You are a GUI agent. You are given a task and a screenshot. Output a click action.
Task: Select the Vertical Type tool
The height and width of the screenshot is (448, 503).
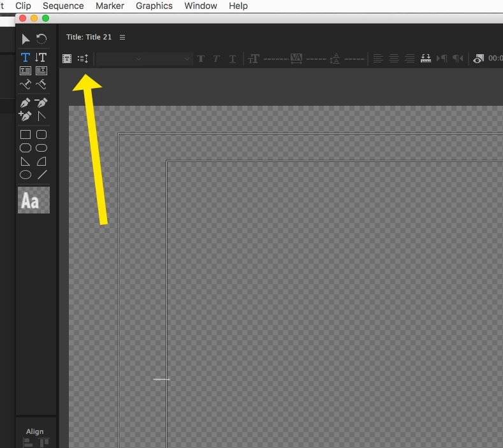click(41, 57)
